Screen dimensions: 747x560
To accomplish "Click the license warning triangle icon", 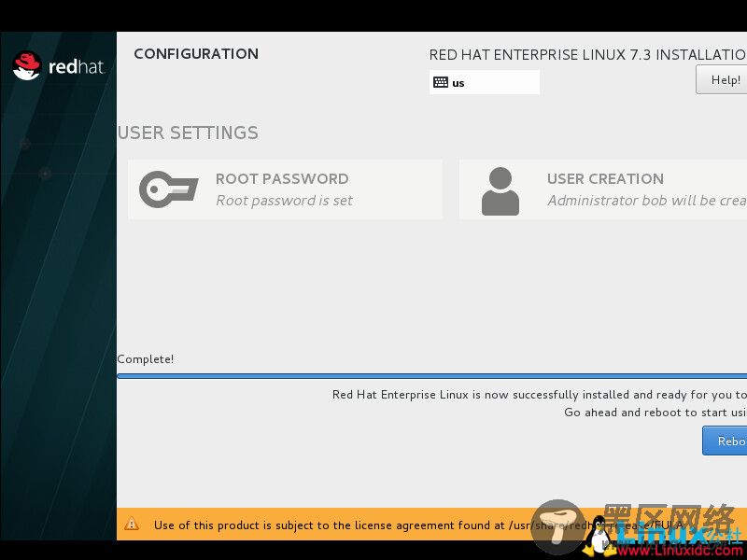I will click(132, 525).
